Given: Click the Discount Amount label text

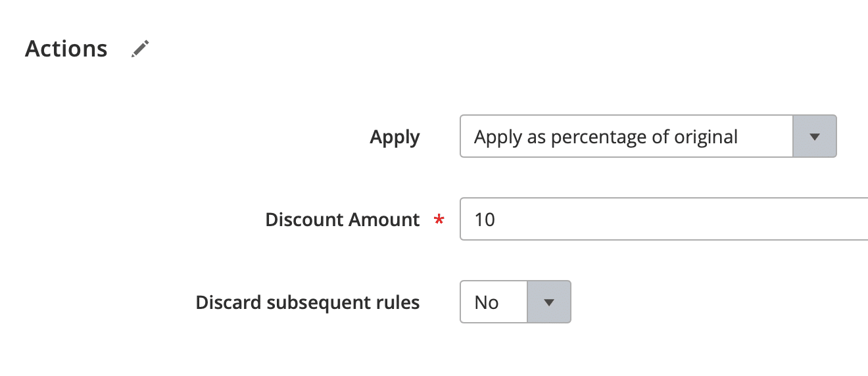Looking at the screenshot, I should point(342,220).
